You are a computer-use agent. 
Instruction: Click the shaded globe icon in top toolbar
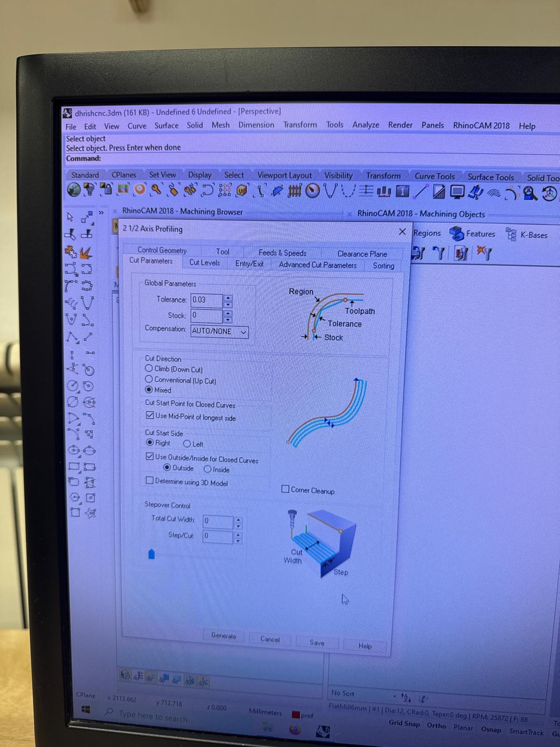click(x=74, y=190)
